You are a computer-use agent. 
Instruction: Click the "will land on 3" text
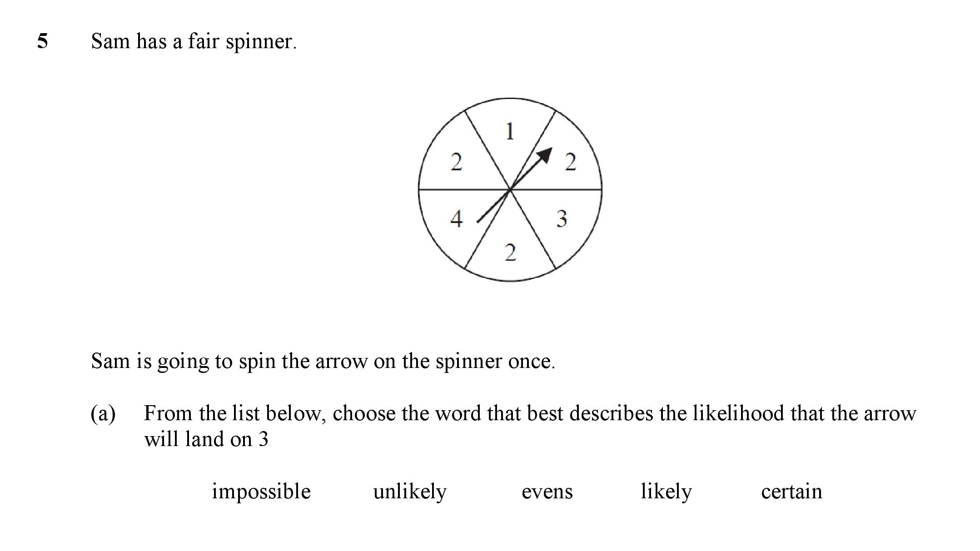coord(206,439)
